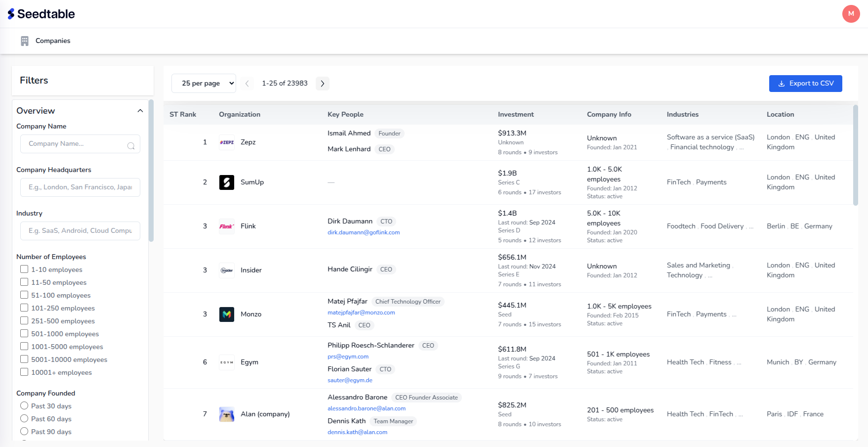Click the search icon in Company Name field
Screen dimensions: 868x447
[131, 145]
